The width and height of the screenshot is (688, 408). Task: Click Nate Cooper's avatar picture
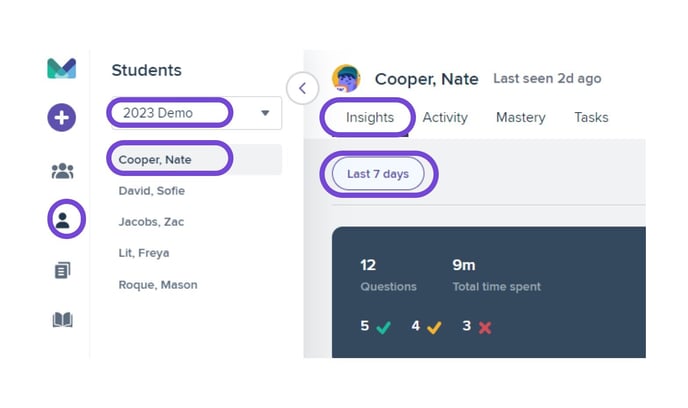coord(346,79)
